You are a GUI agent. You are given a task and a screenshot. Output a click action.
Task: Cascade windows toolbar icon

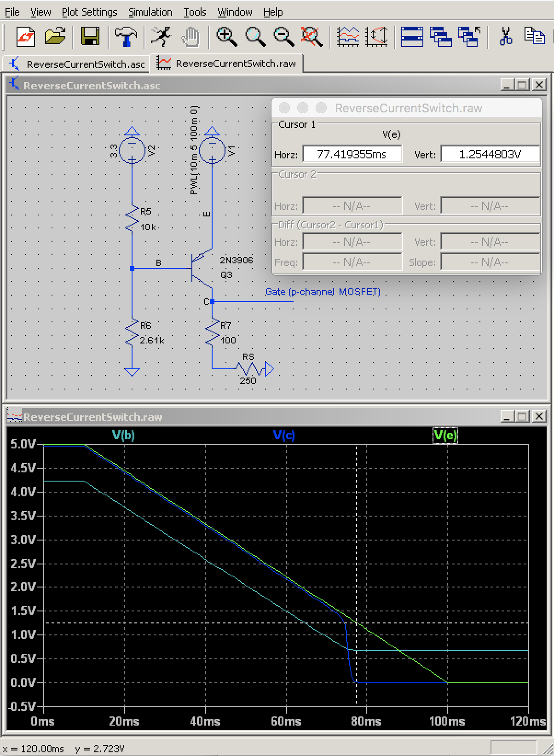pos(440,36)
